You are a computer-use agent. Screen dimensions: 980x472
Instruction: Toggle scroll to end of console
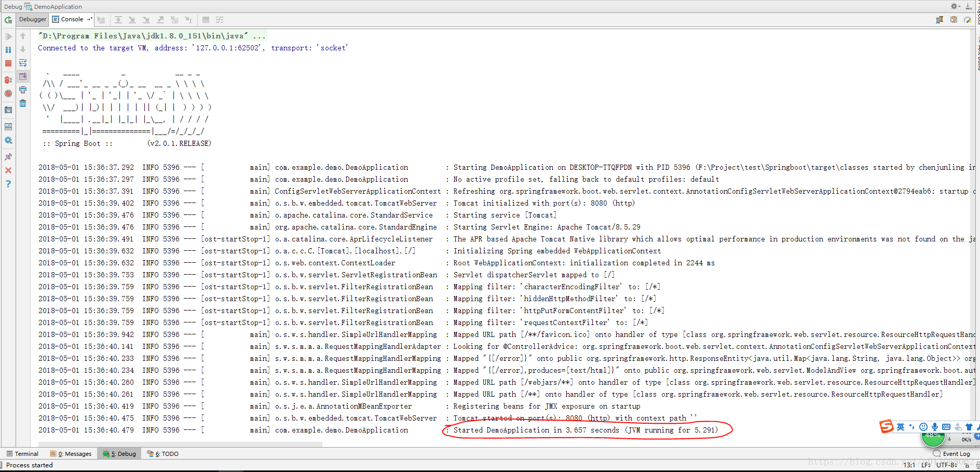coord(23,76)
